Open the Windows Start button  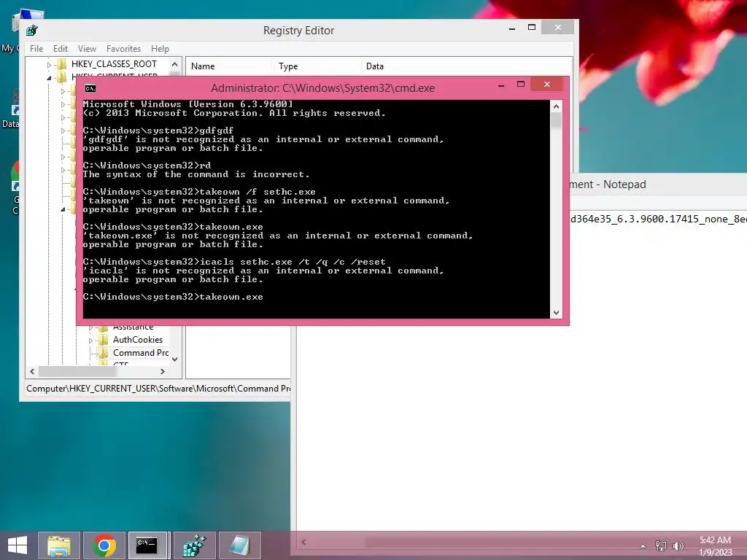coord(18,545)
